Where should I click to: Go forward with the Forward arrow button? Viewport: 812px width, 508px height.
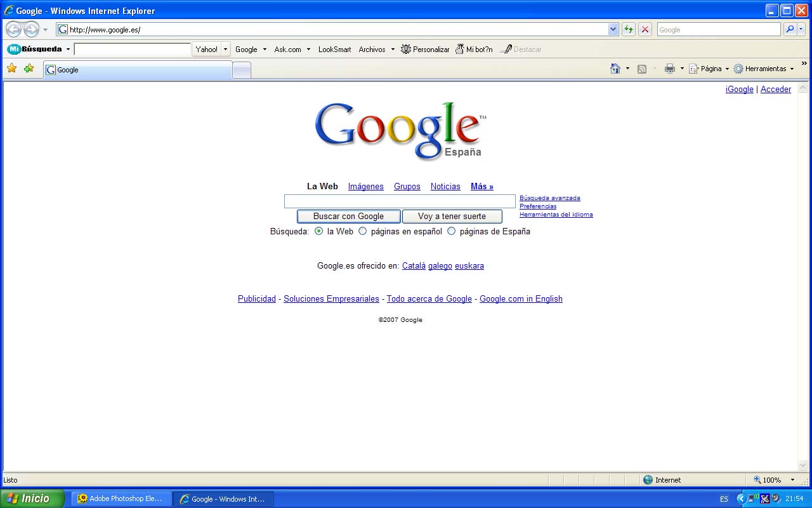tap(31, 29)
